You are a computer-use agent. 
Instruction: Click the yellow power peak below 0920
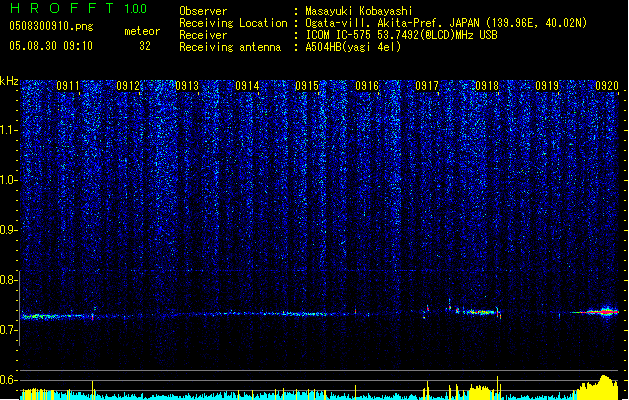599,387
